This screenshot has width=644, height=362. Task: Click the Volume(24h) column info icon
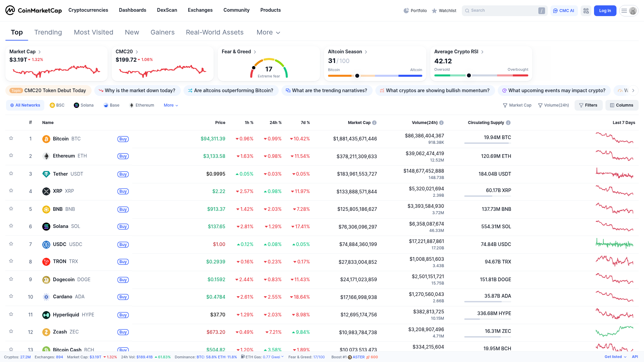point(441,123)
